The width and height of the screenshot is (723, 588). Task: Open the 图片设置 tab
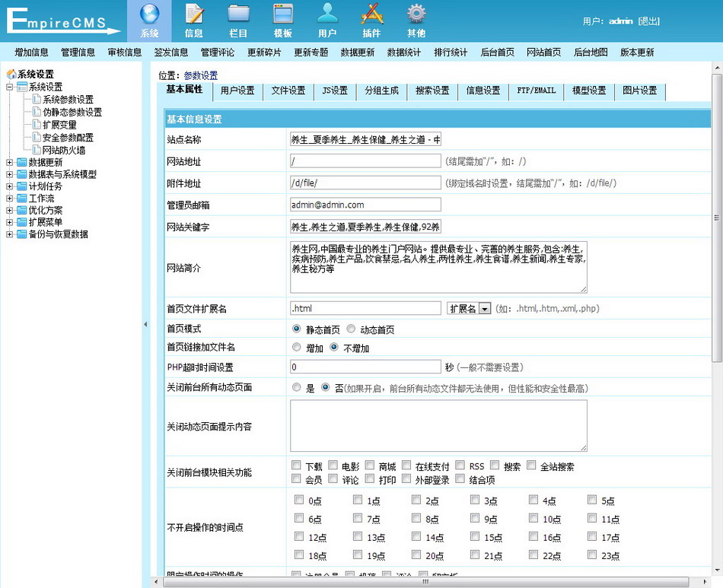point(640,91)
